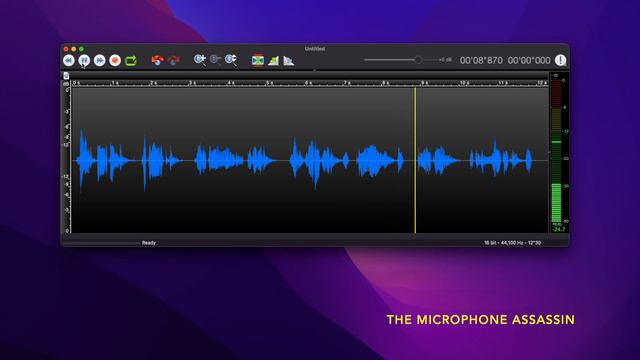Click the green fade-in ramp icon
The image size is (640, 360).
(273, 60)
